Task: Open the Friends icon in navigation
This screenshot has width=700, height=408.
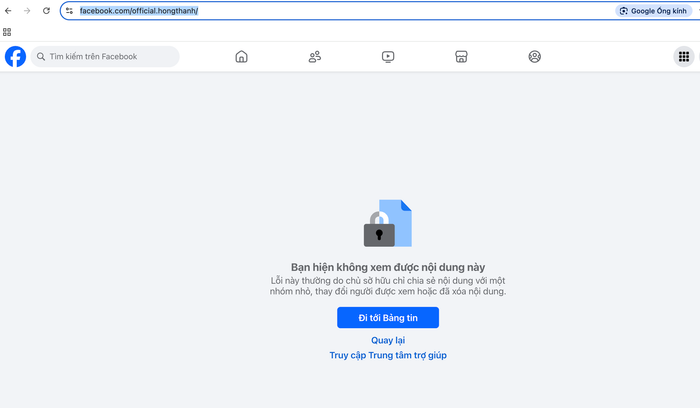Action: (x=315, y=57)
